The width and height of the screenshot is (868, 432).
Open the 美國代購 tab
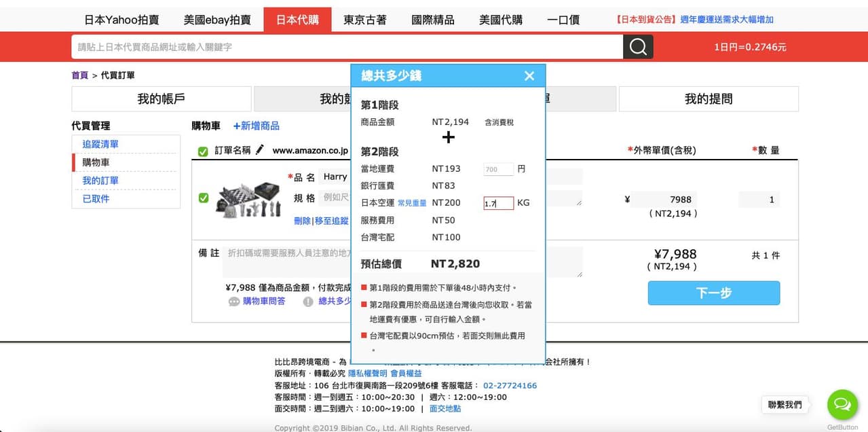pos(500,20)
